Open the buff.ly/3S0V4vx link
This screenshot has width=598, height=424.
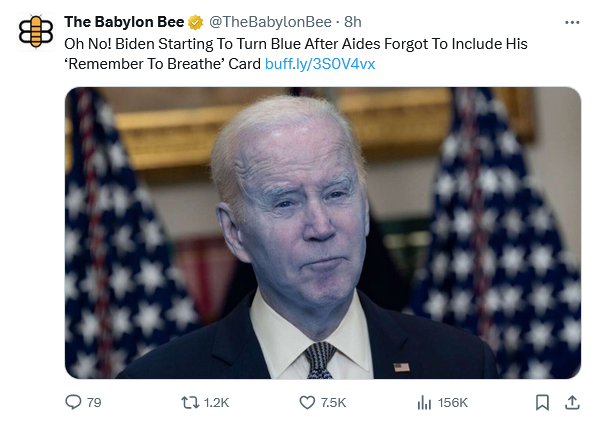(x=320, y=64)
